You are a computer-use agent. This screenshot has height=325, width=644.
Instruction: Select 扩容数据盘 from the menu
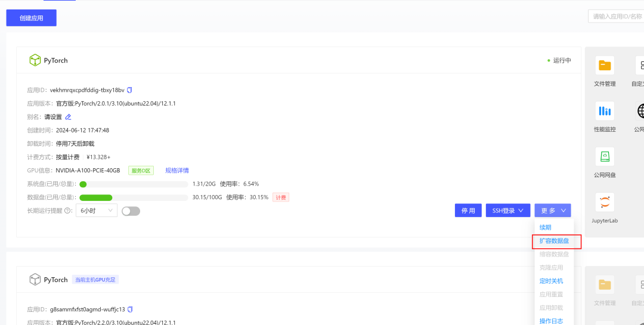554,241
